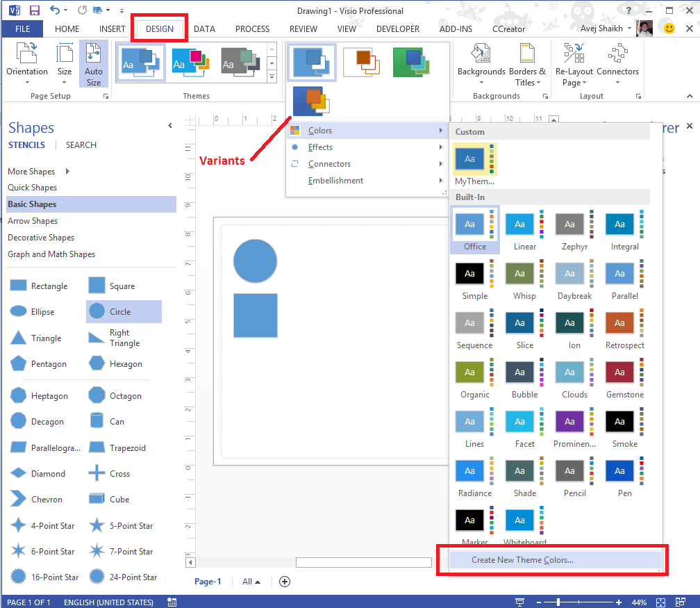Open the Orientation dropdown
700x608 pixels.
[x=27, y=64]
